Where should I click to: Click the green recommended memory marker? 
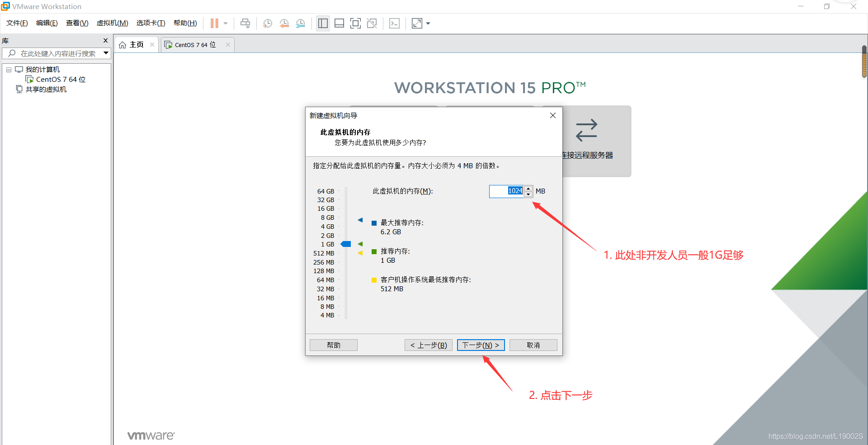click(x=360, y=244)
